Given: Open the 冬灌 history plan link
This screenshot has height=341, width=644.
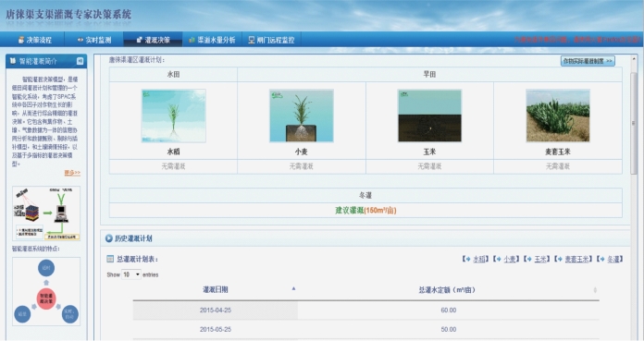Looking at the screenshot, I should pos(613,259).
